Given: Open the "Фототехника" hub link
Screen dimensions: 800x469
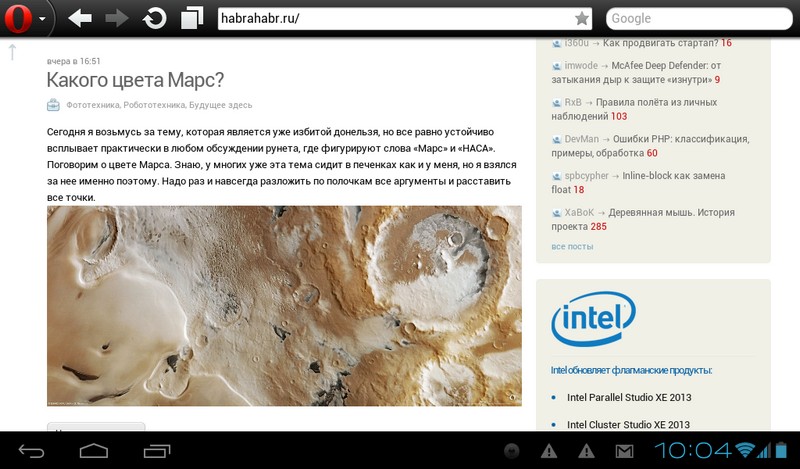Looking at the screenshot, I should click(92, 105).
